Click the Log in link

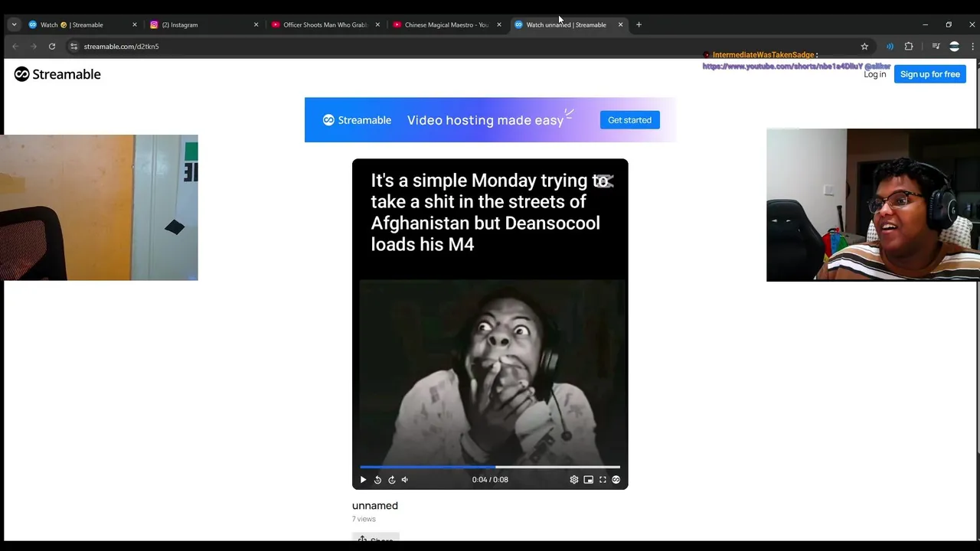click(875, 74)
